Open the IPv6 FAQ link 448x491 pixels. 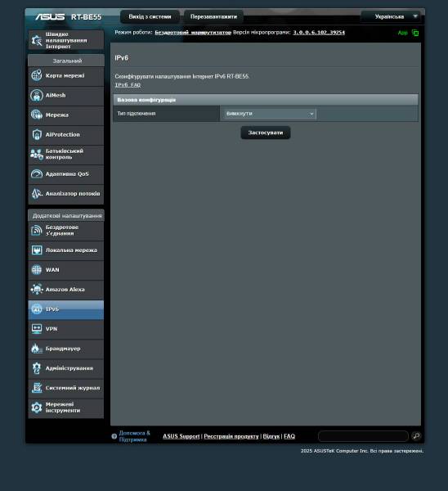click(128, 85)
